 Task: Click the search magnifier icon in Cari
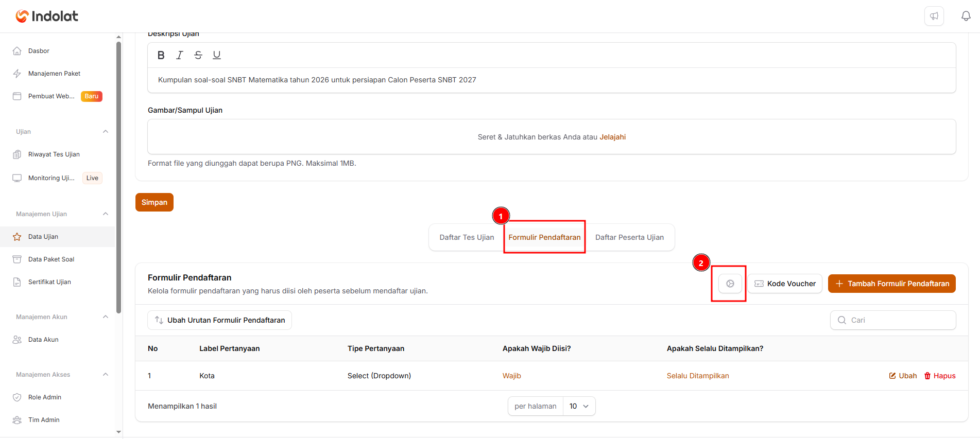tap(842, 320)
